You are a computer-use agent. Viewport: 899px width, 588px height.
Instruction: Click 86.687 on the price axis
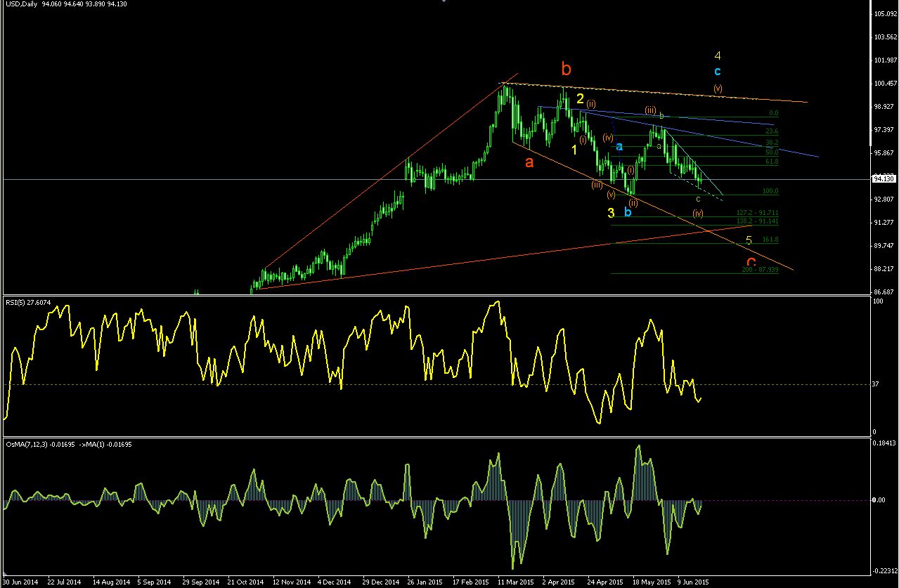pos(883,292)
